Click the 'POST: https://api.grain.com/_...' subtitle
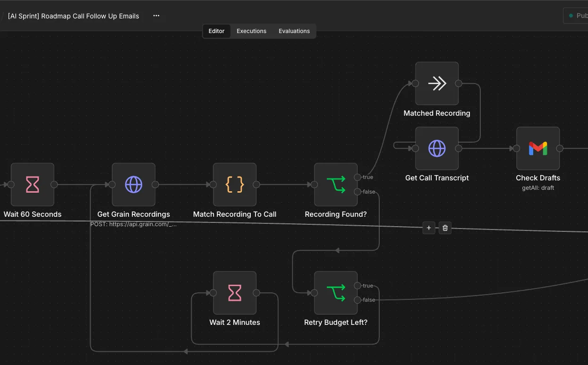The width and height of the screenshot is (588, 365). click(134, 224)
